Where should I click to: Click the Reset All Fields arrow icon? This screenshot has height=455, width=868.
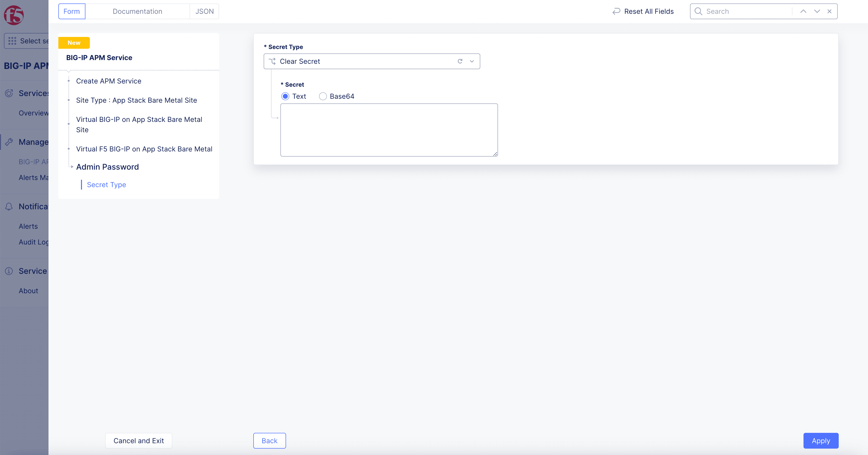pos(616,12)
